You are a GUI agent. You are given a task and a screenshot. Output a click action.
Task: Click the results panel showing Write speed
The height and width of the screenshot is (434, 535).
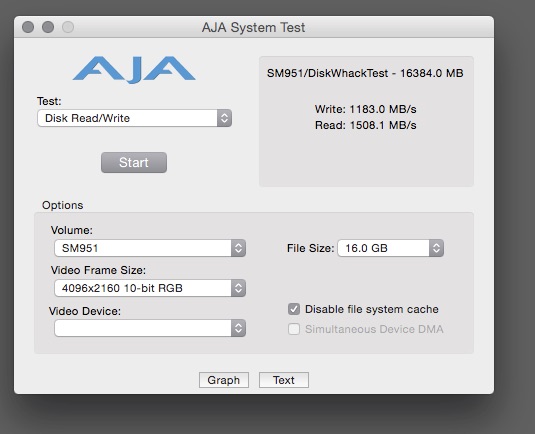[x=366, y=121]
